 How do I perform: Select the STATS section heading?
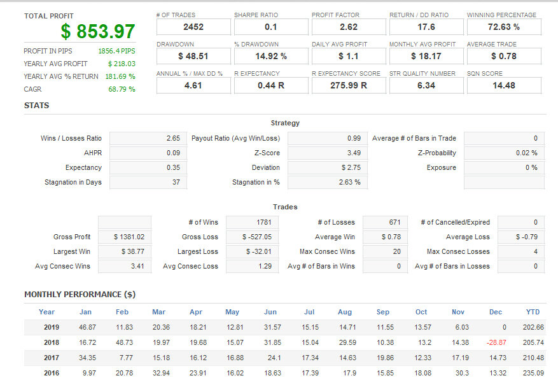click(37, 106)
